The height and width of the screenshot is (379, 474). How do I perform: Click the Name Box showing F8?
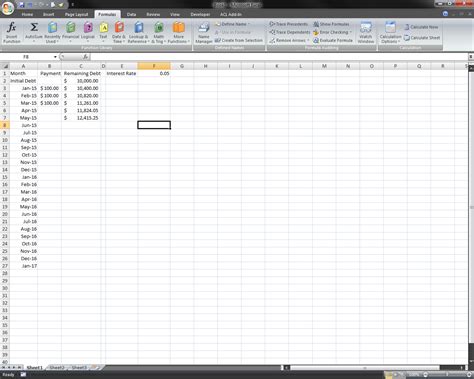click(x=27, y=57)
